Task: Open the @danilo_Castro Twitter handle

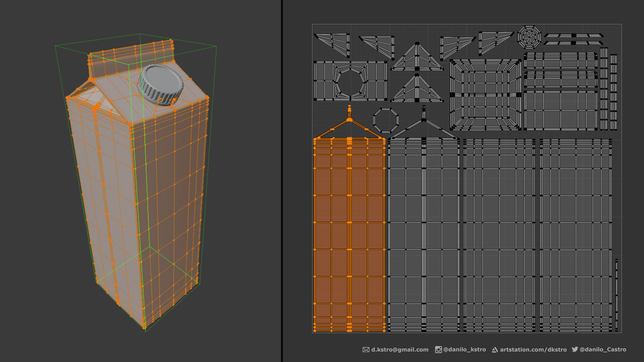Action: (603, 349)
